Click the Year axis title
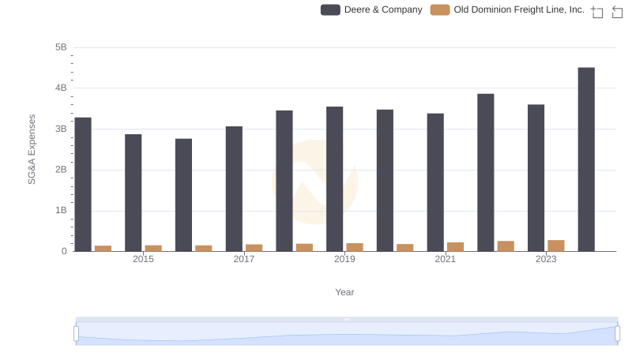Viewport: 632px width, 364px height. [x=344, y=292]
